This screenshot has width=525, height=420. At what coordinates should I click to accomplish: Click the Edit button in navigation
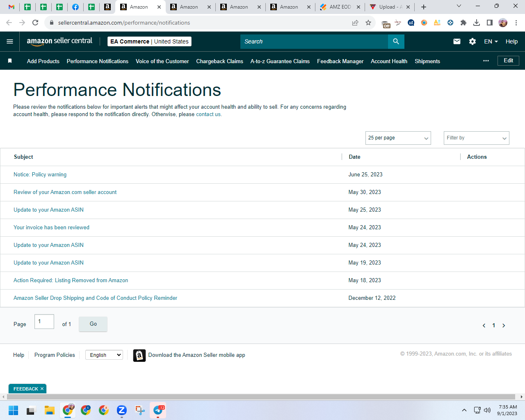pyautogui.click(x=509, y=61)
